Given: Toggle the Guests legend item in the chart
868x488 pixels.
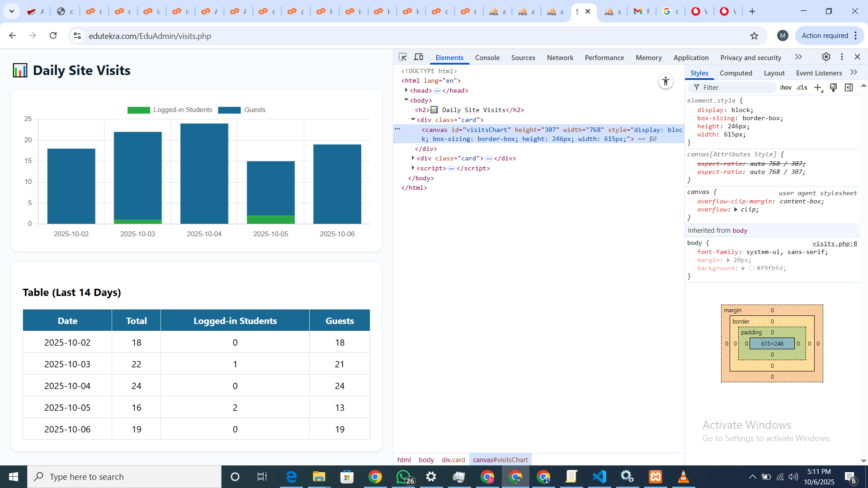Looking at the screenshot, I should click(242, 110).
